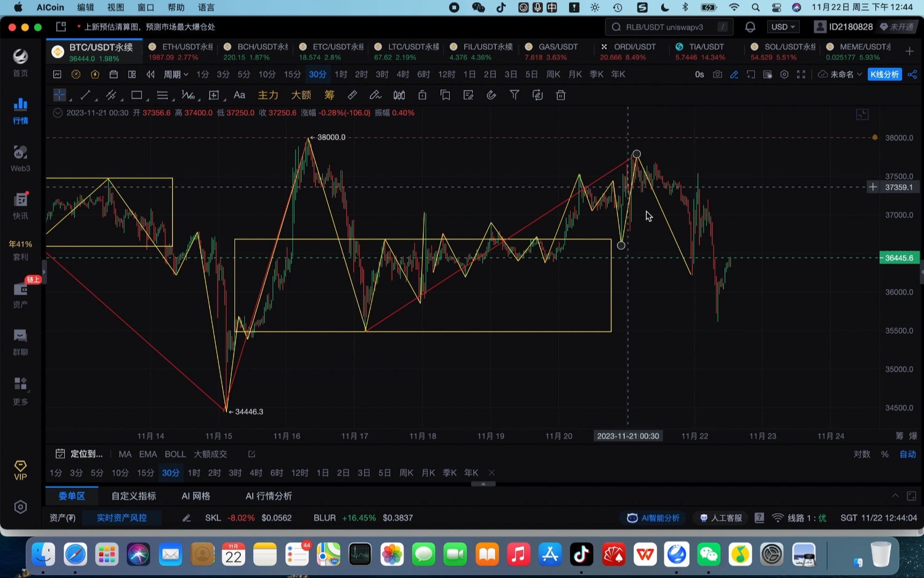Open the AI 网格 tab

coord(196,496)
